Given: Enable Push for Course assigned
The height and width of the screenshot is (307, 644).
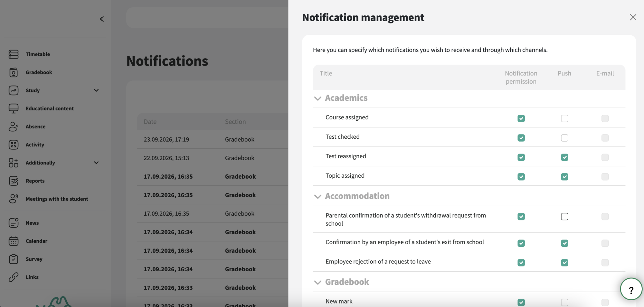Looking at the screenshot, I should (x=564, y=118).
